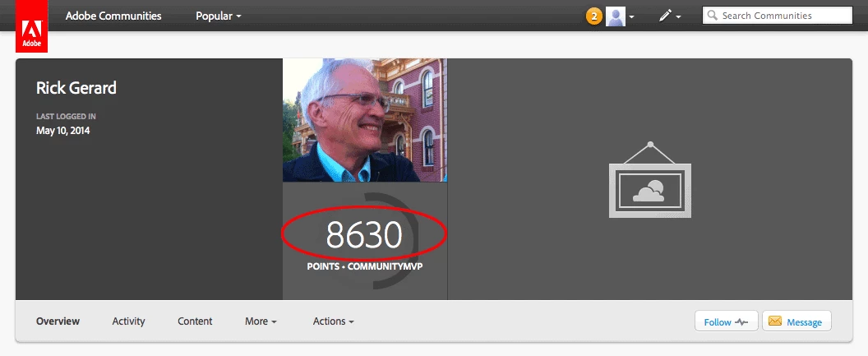
Task: Click the Adobe Communities link
Action: (113, 16)
